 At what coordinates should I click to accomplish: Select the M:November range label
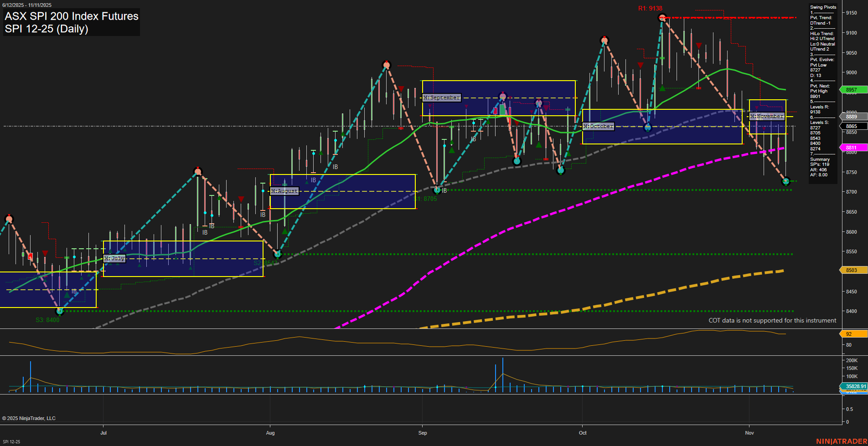(767, 116)
